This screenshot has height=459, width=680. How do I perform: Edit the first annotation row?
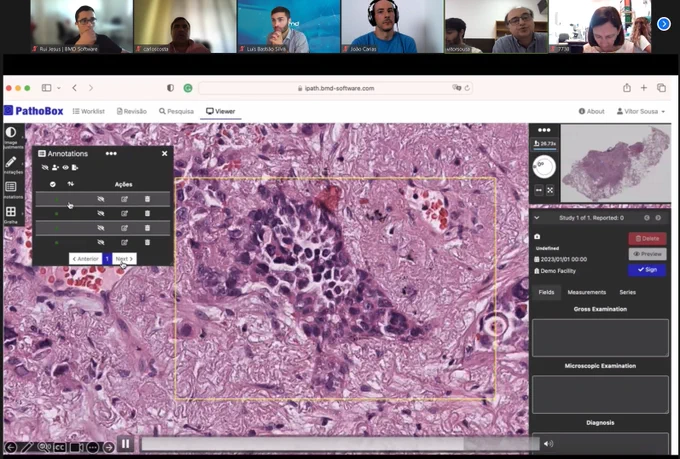(x=124, y=199)
